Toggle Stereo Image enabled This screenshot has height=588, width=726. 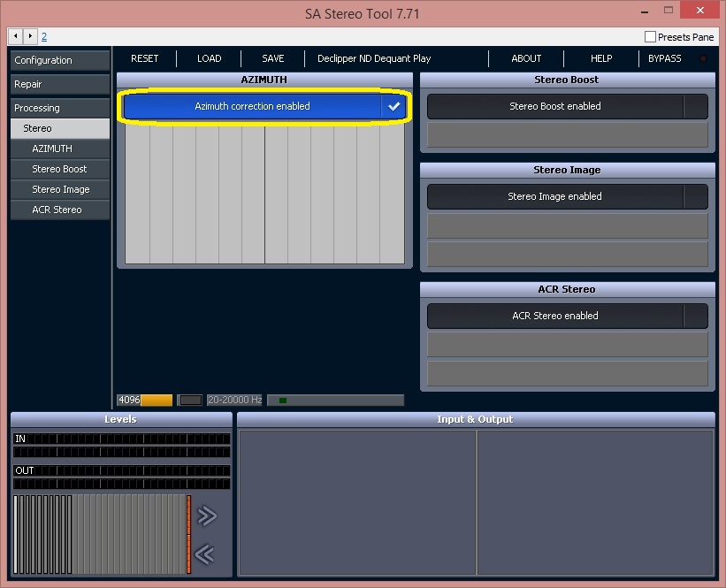pyautogui.click(x=567, y=196)
